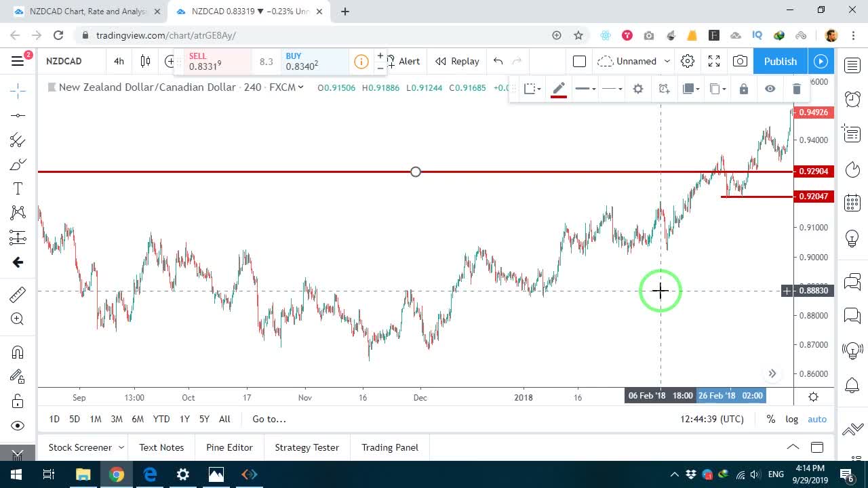This screenshot has width=868, height=488.
Task: Expand the FXCM symbol legend chevron
Action: (x=300, y=87)
